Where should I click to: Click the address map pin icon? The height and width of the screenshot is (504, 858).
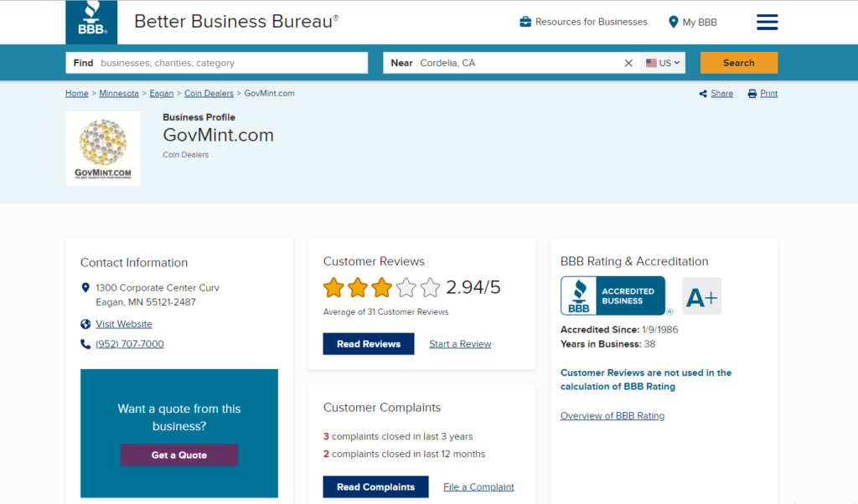click(x=85, y=287)
